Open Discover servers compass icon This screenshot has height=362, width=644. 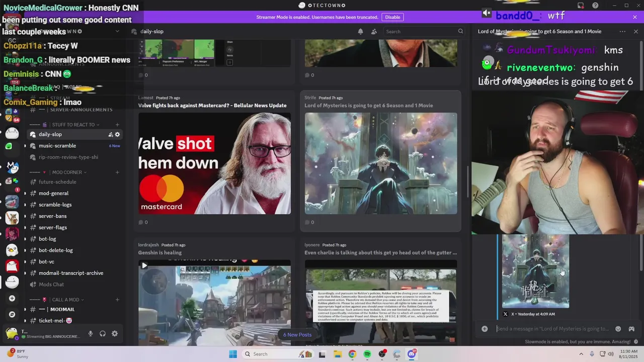[x=12, y=314]
